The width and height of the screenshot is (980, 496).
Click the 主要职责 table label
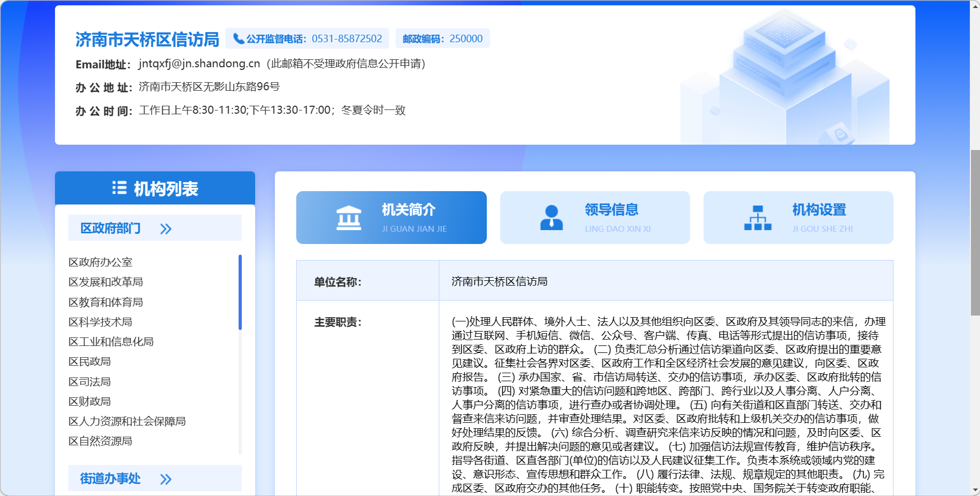338,322
